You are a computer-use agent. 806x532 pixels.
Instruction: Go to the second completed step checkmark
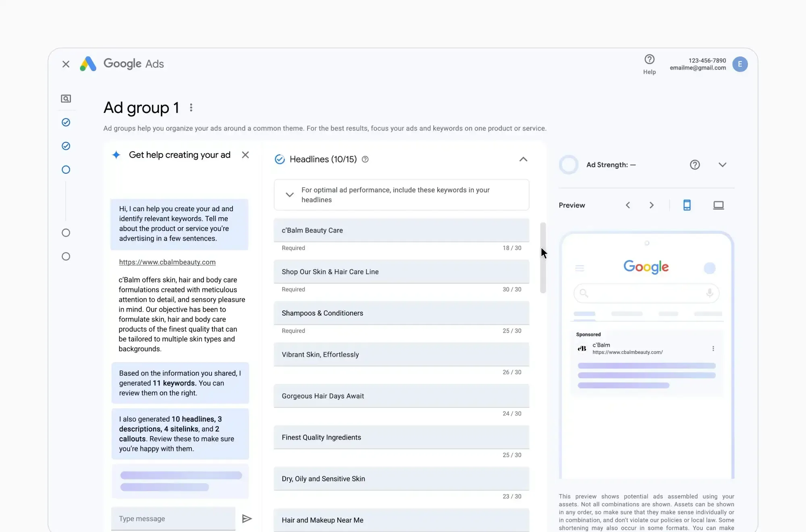[x=66, y=146]
